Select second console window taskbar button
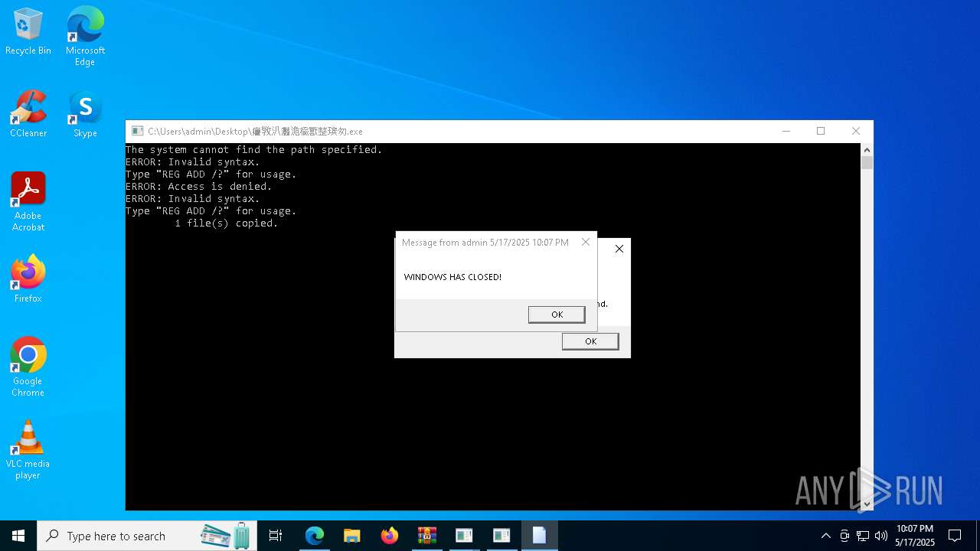Viewport: 980px width, 551px height. coord(502,536)
